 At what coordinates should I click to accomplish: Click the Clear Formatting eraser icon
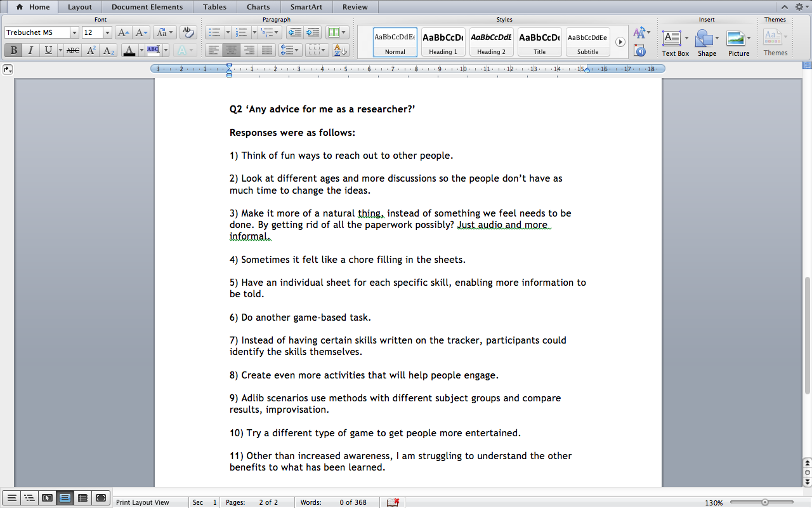[188, 32]
